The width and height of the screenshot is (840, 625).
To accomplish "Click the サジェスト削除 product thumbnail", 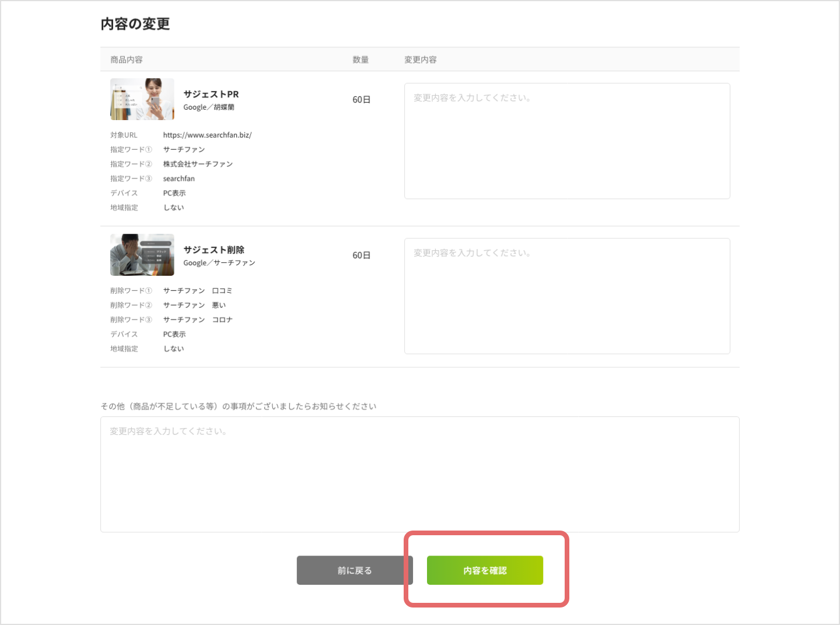I will click(x=142, y=255).
